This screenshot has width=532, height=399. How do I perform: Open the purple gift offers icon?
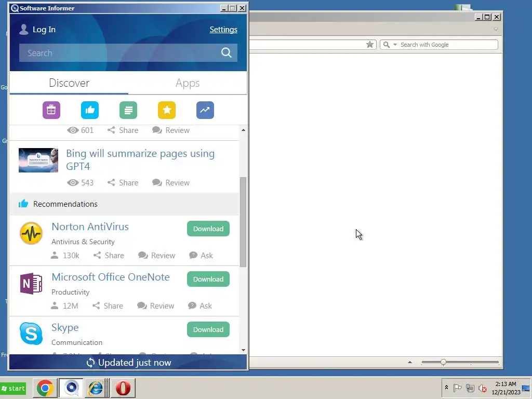51,110
